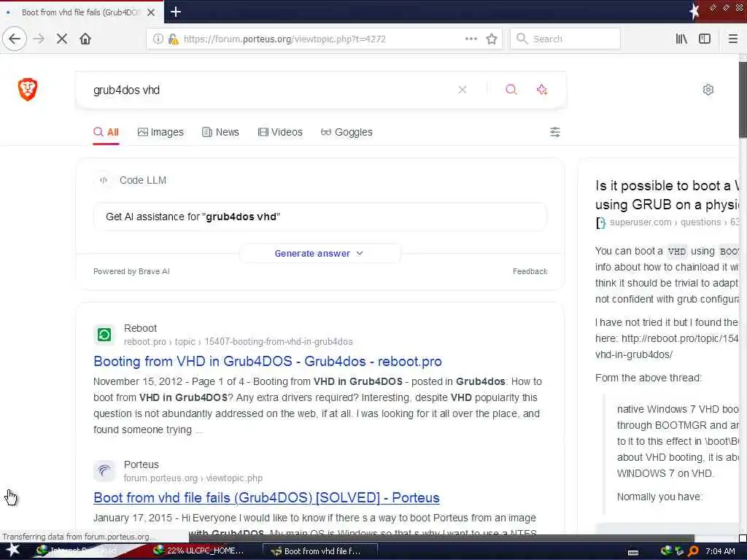Switch to News results tab
The image size is (747, 560).
(220, 132)
